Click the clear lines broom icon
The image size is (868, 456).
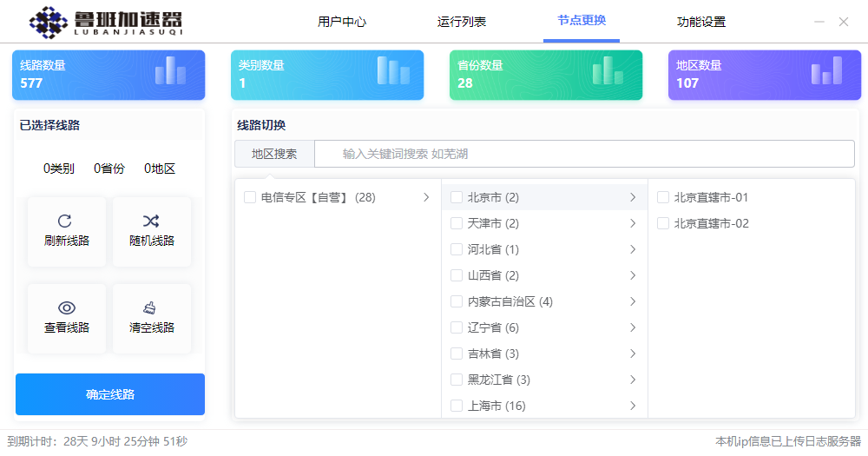(150, 307)
